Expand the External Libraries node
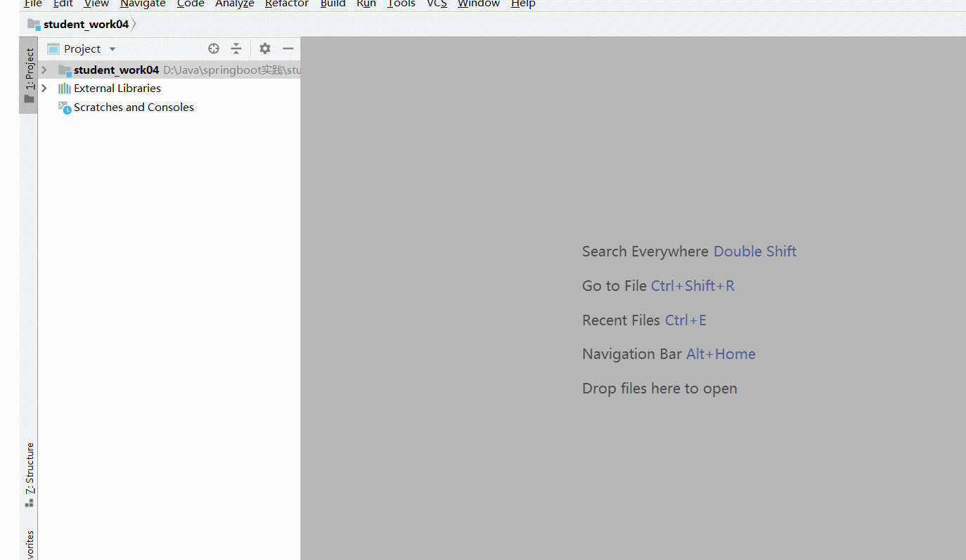Image resolution: width=966 pixels, height=560 pixels. click(44, 88)
